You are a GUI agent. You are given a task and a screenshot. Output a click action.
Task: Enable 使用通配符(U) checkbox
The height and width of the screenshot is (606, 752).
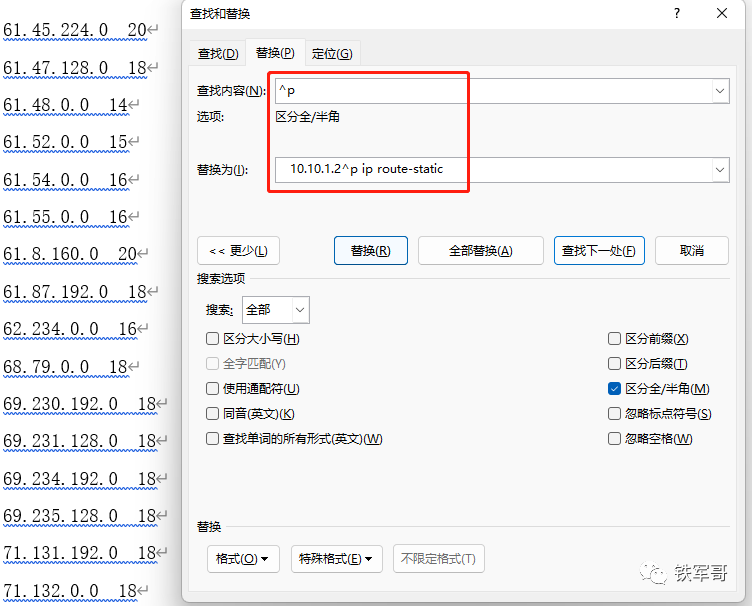coord(212,388)
